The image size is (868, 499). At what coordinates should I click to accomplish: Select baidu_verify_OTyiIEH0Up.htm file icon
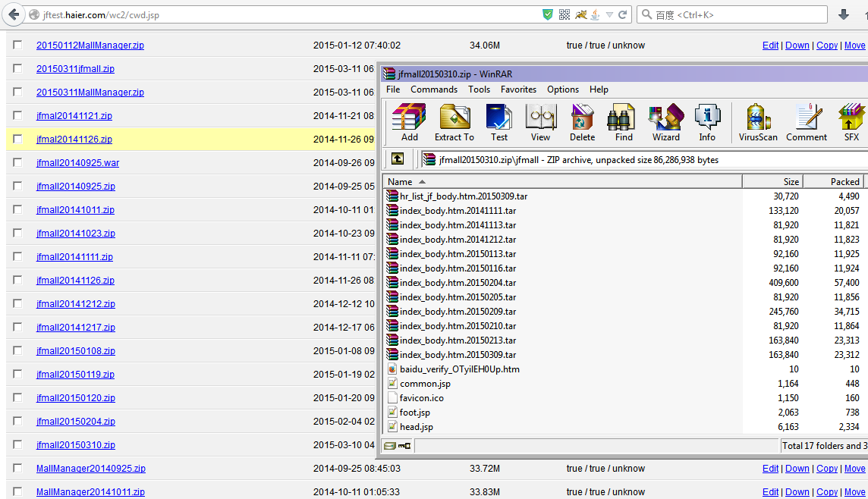coord(392,369)
